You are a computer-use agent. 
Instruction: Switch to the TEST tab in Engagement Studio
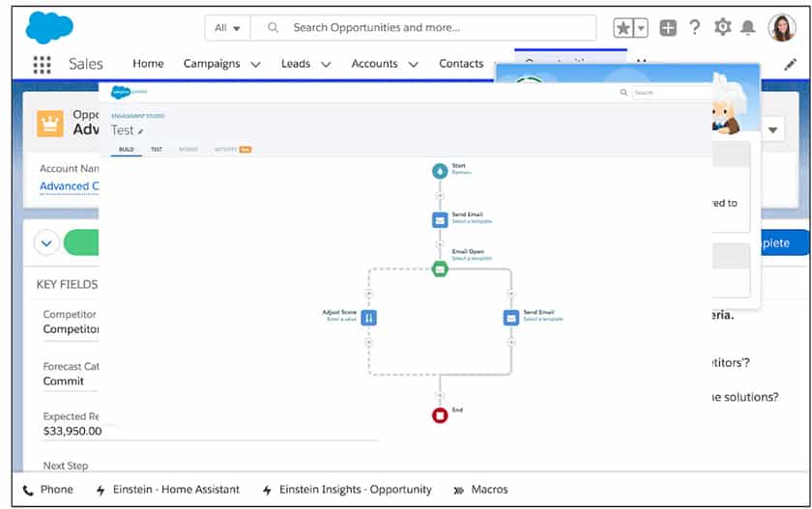point(157,150)
